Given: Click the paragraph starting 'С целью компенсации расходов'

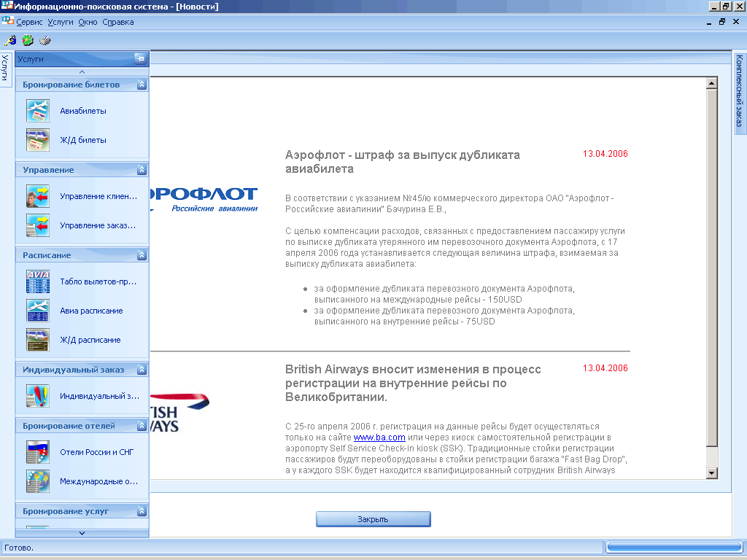Looking at the screenshot, I should pyautogui.click(x=455, y=247).
